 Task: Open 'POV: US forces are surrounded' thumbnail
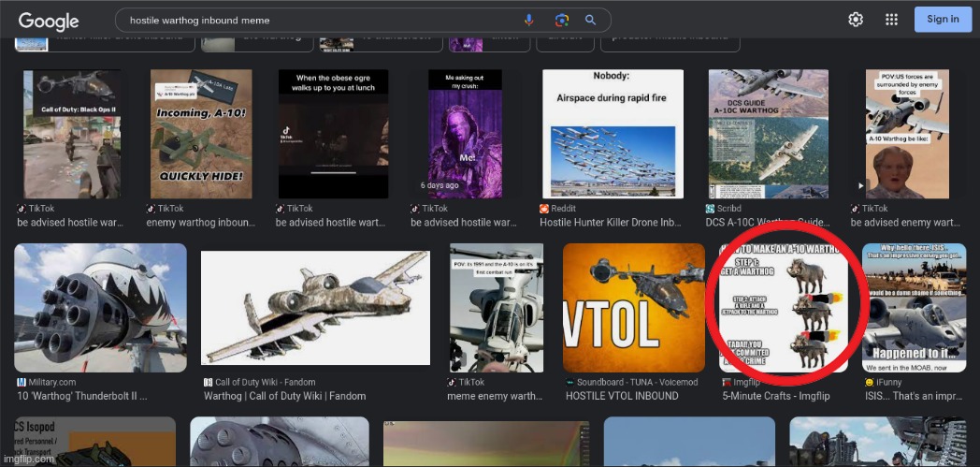click(907, 134)
